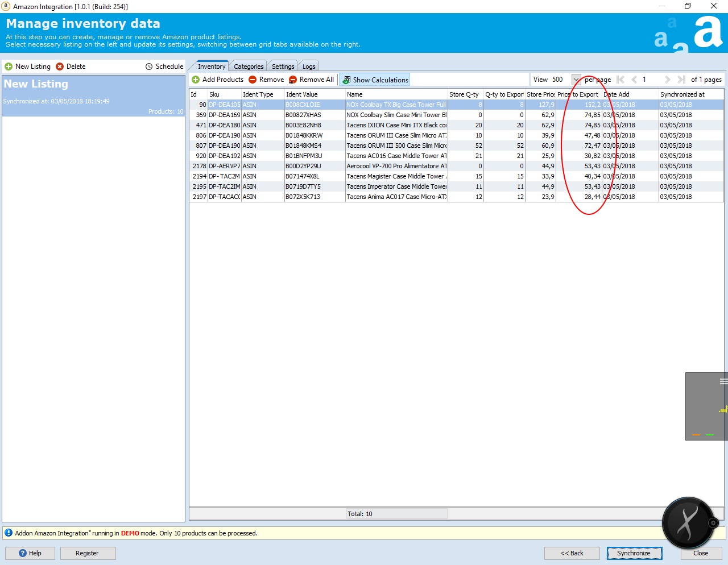Go to first page arrow
The image size is (728, 565).
tap(621, 80)
